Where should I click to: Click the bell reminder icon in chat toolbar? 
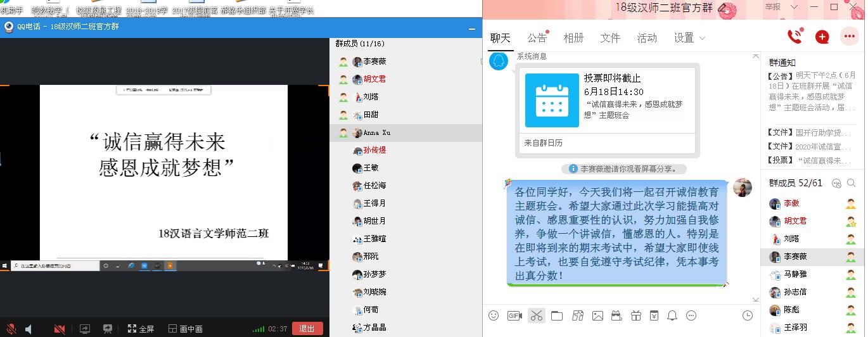672,315
